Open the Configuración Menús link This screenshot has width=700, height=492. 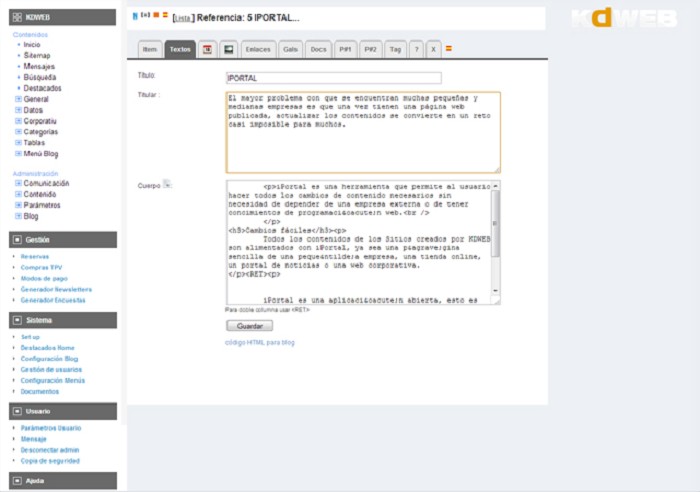[53, 380]
